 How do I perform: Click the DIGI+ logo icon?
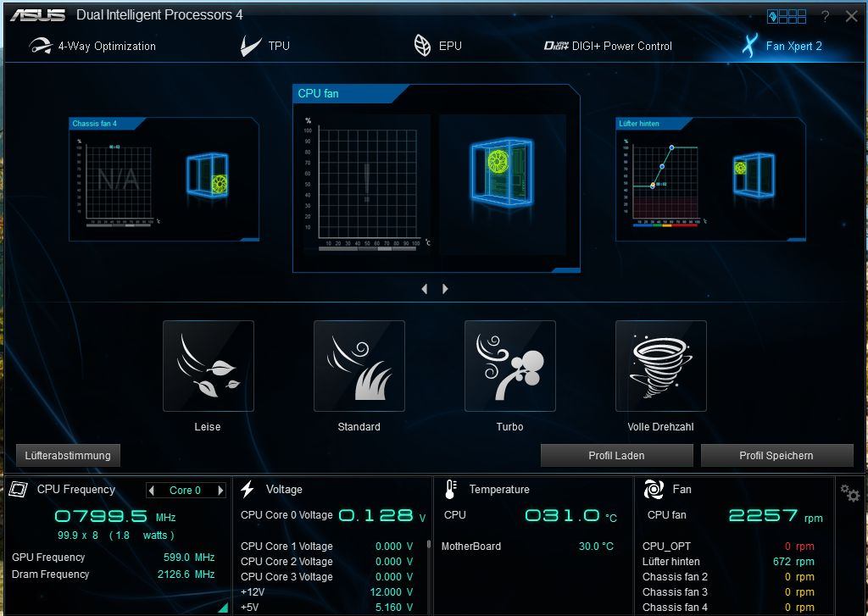point(556,46)
